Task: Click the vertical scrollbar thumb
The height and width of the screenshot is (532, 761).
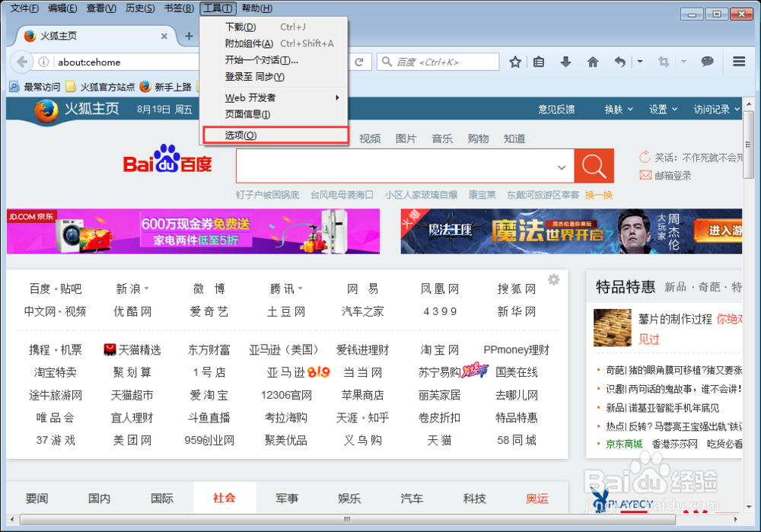Action: [749, 145]
